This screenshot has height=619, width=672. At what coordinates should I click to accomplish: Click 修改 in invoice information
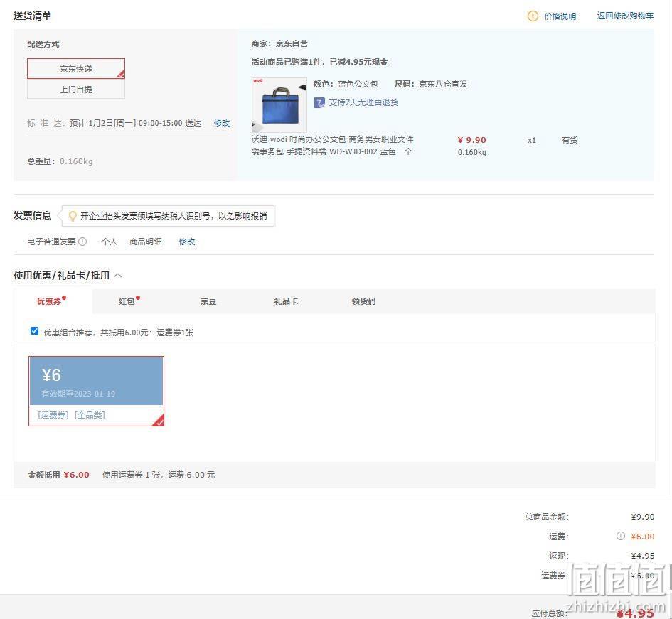187,242
